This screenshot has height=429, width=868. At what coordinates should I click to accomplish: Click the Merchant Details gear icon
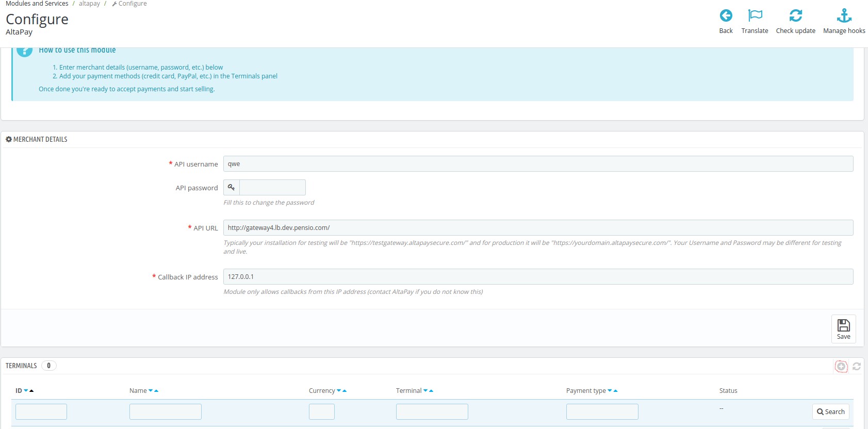[9, 139]
